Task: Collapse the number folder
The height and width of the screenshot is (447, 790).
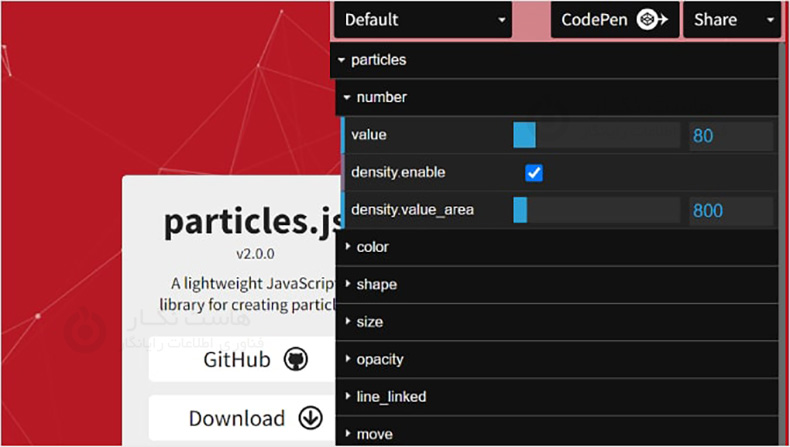Action: coord(381,98)
